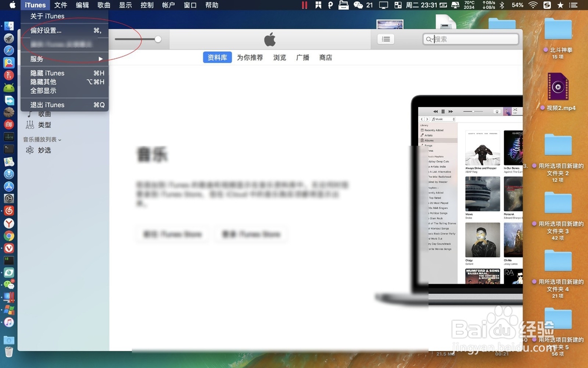Open iTunes music note icon in Dock
The image size is (588, 368).
pyautogui.click(x=9, y=322)
